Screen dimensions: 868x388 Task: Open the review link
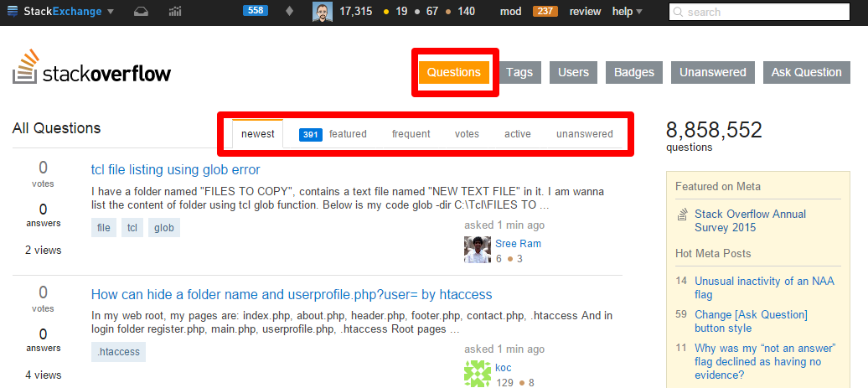tap(585, 11)
